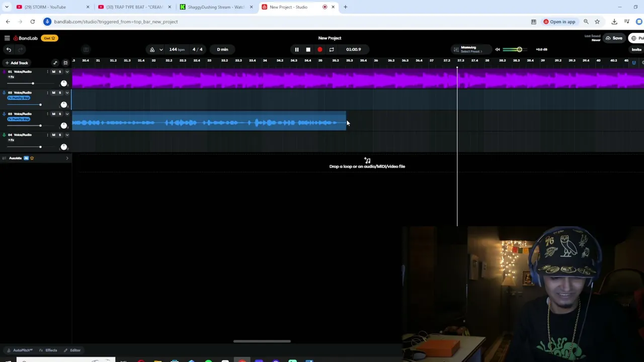The height and width of the screenshot is (362, 644).
Task: Toggle the metronome icon
Action: tap(152, 49)
